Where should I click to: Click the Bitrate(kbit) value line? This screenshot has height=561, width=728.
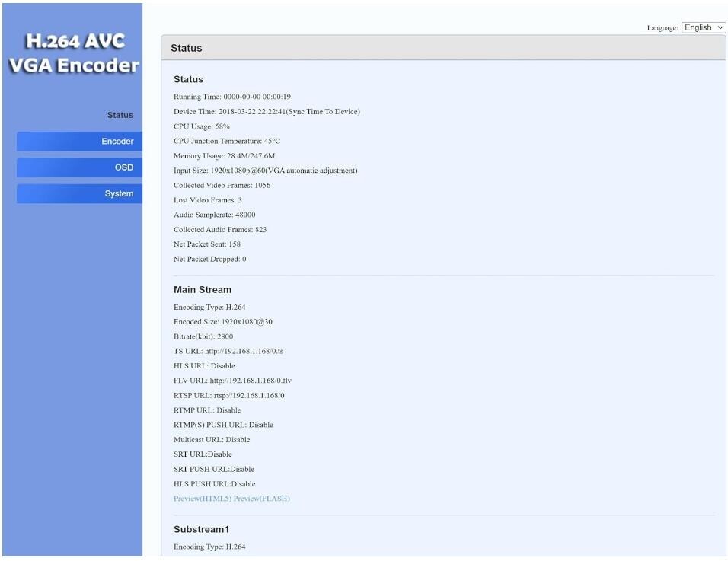click(x=203, y=336)
